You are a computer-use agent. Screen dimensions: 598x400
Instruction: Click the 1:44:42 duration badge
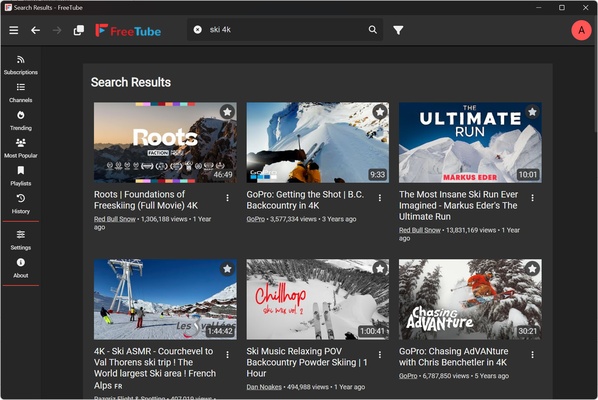pos(220,331)
